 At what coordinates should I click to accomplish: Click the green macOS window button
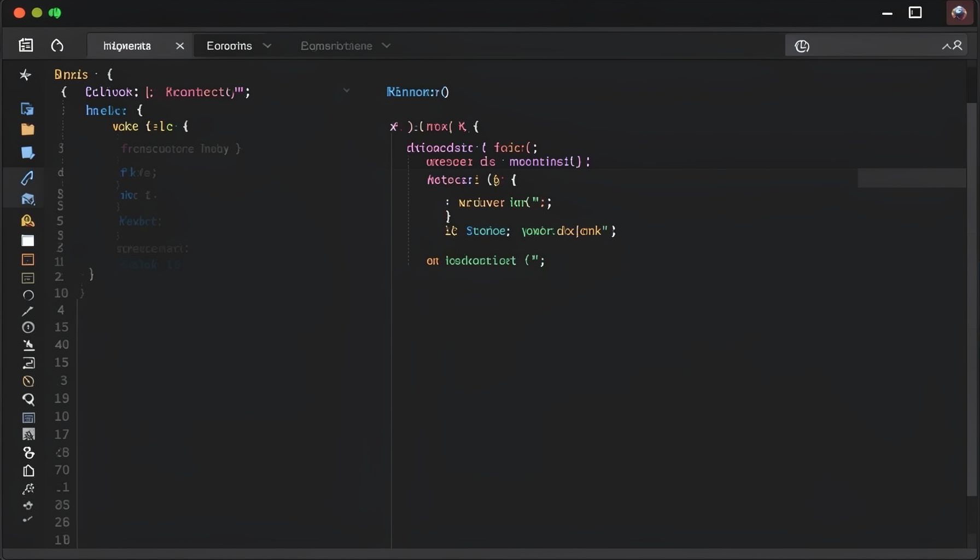coord(55,13)
